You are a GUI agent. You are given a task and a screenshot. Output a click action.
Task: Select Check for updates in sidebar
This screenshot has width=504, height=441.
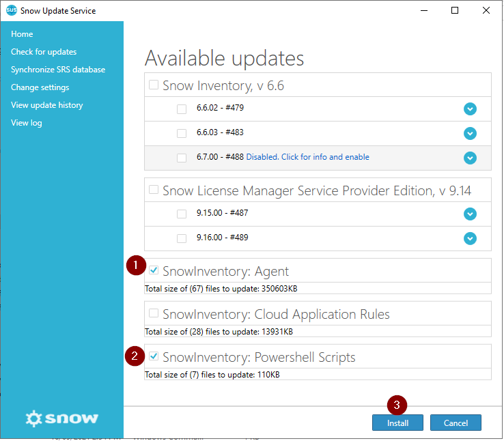[x=44, y=52]
